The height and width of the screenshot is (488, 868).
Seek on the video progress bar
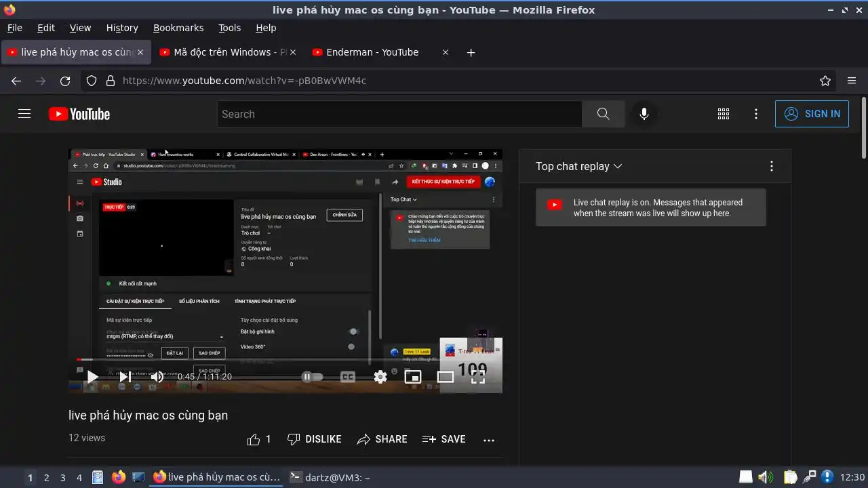[x=285, y=359]
